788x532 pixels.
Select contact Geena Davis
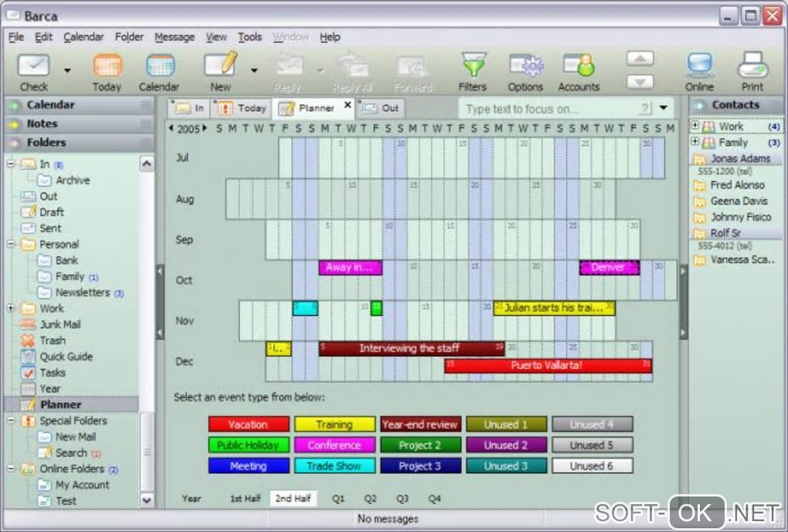(x=739, y=201)
